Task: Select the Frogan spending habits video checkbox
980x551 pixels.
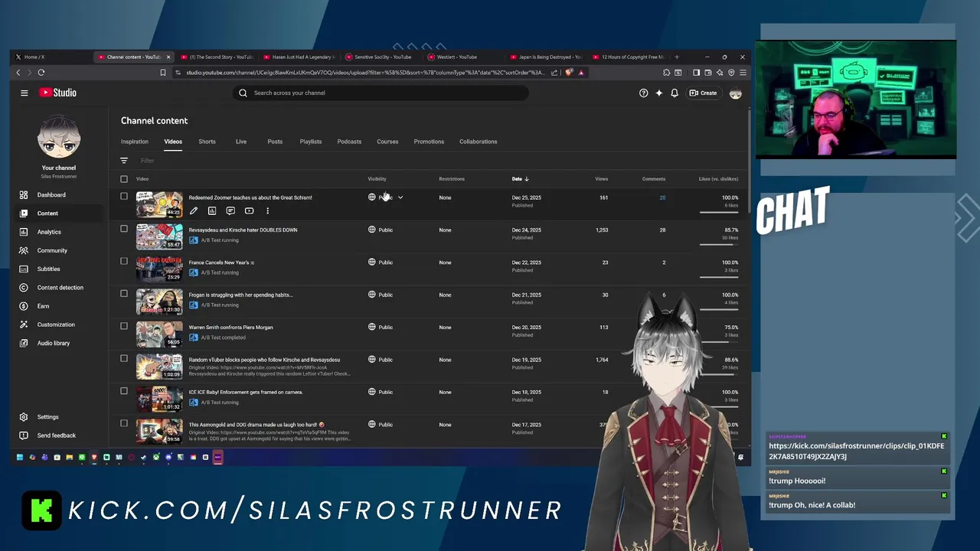Action: point(124,294)
